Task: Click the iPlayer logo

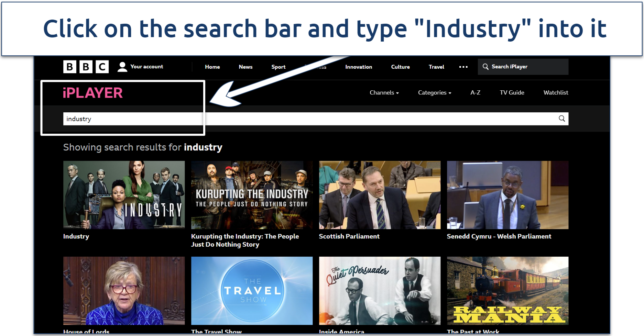Action: coord(92,93)
